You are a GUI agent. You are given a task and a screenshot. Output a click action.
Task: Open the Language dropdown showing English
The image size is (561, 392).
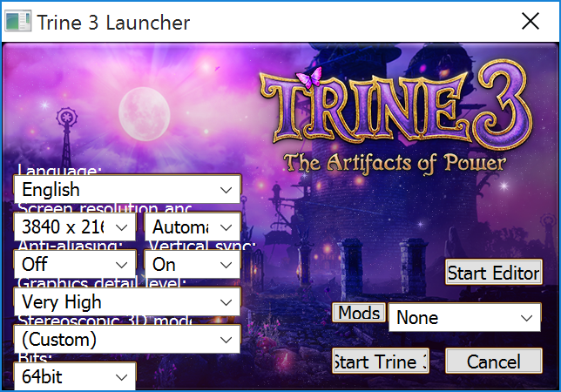[x=127, y=189]
